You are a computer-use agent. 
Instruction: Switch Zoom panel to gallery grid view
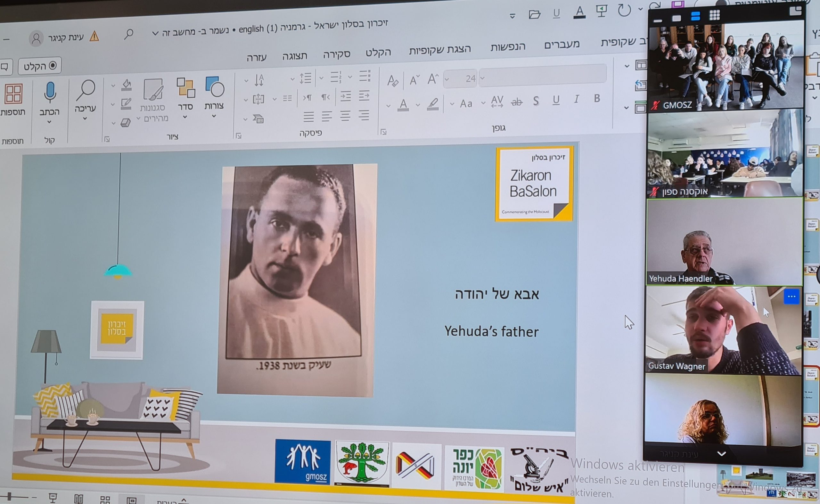714,15
